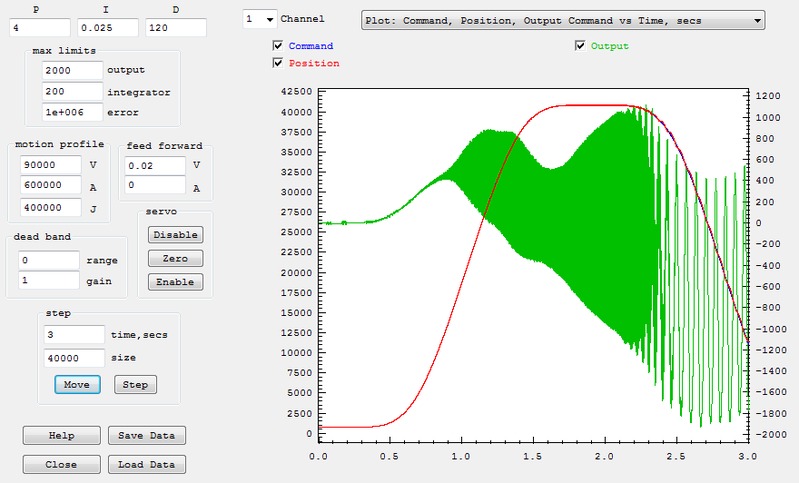799x483 pixels.
Task: Click the step size input field
Action: 73,357
